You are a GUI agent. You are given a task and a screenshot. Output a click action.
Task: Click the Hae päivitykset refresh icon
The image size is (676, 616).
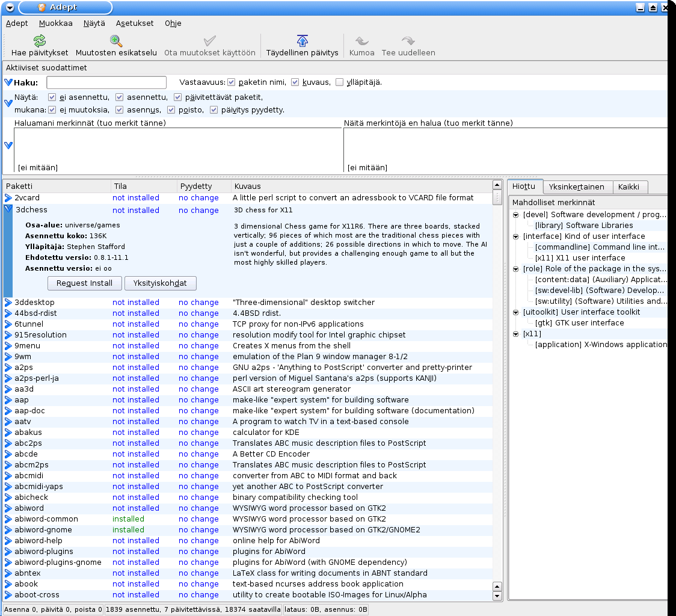pyautogui.click(x=40, y=41)
